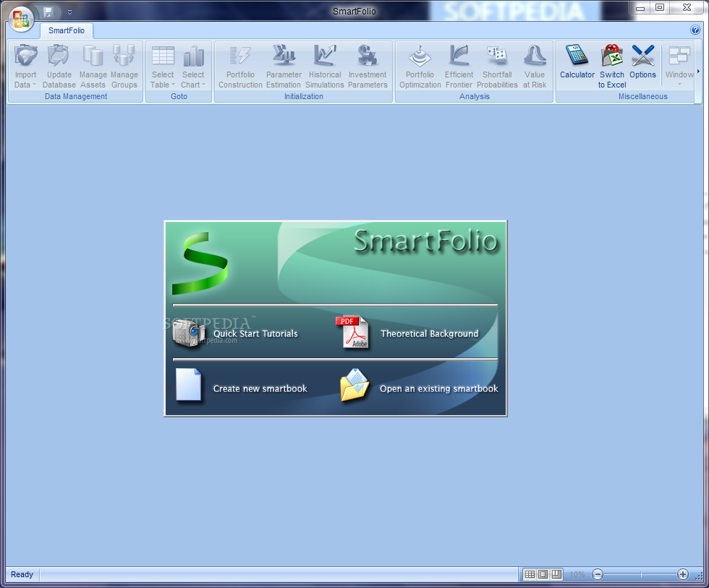Click the Save icon in quick access toolbar
The width and height of the screenshot is (709, 588).
tap(48, 12)
